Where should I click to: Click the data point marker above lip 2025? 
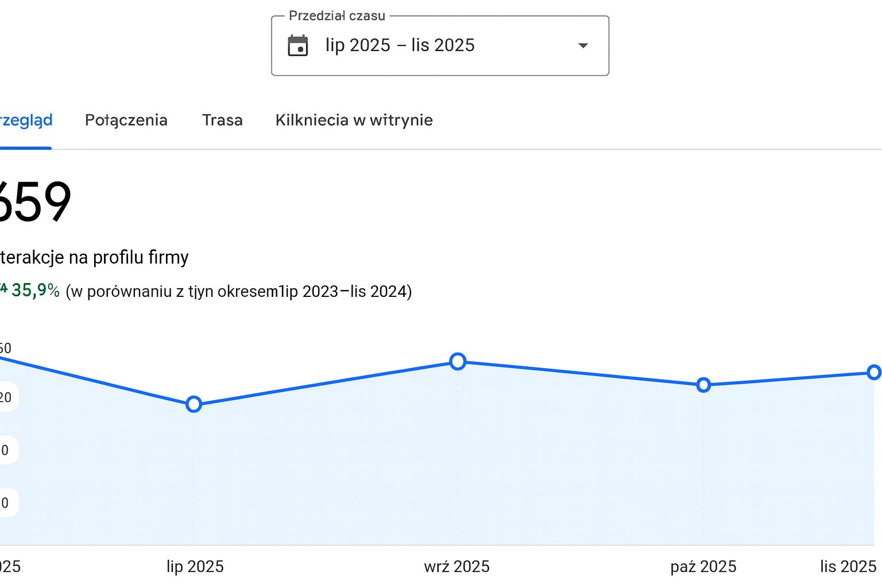pyautogui.click(x=194, y=404)
